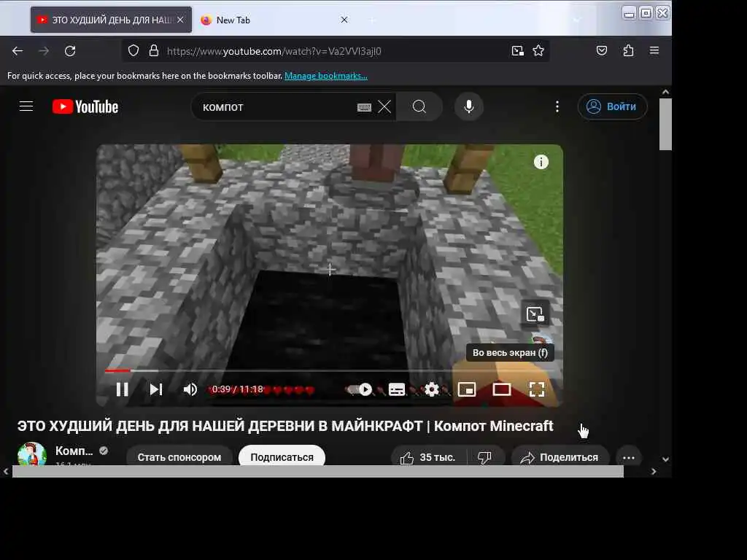This screenshot has height=560, width=747.
Task: Bookmark this page with the star
Action: [x=538, y=50]
